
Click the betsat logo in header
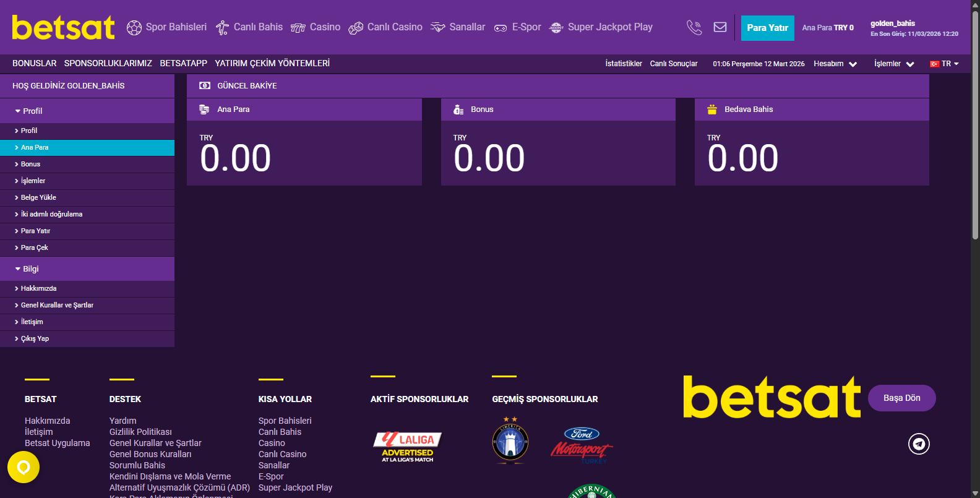coord(63,27)
